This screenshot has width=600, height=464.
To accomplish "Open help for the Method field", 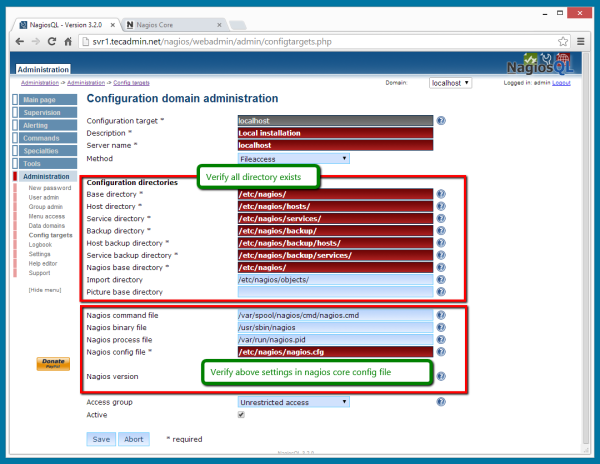I will (x=441, y=158).
